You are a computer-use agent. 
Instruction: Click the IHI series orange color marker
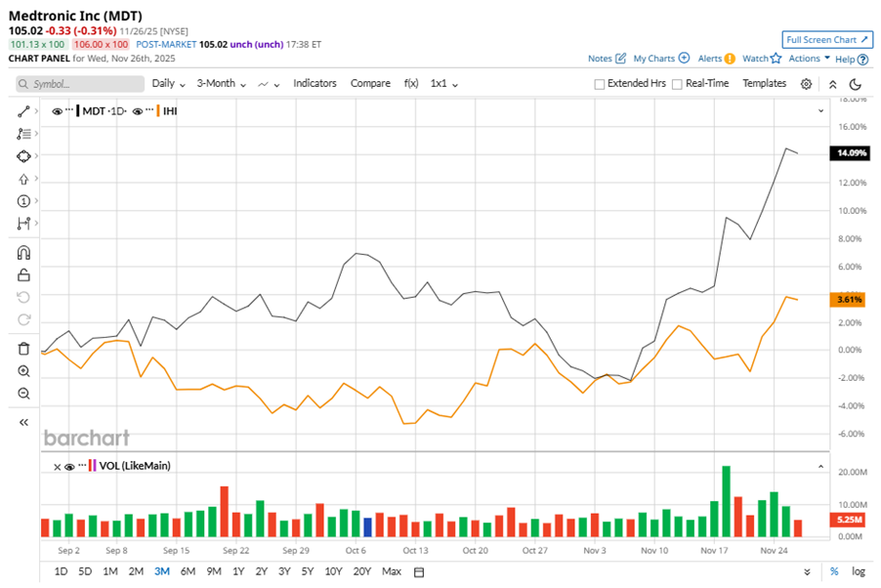point(158,111)
